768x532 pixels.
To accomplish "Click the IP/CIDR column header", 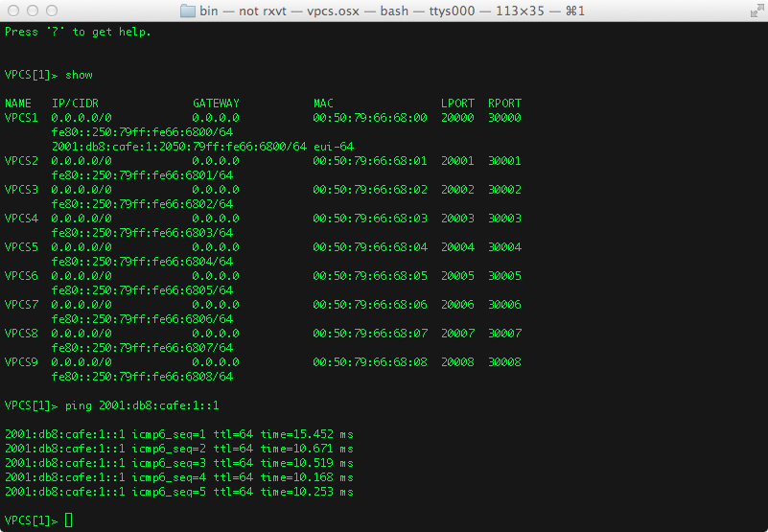I will [x=75, y=104].
